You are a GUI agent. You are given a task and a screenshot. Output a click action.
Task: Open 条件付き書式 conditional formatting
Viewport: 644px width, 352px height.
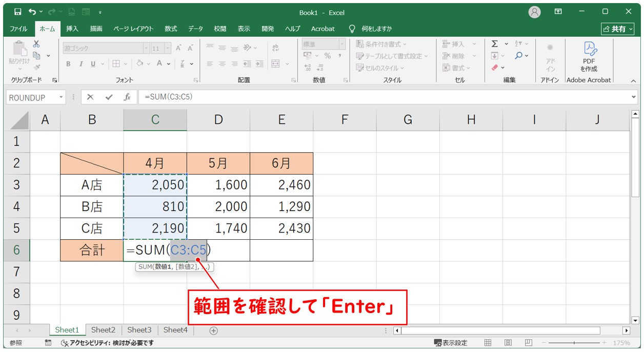click(x=381, y=44)
